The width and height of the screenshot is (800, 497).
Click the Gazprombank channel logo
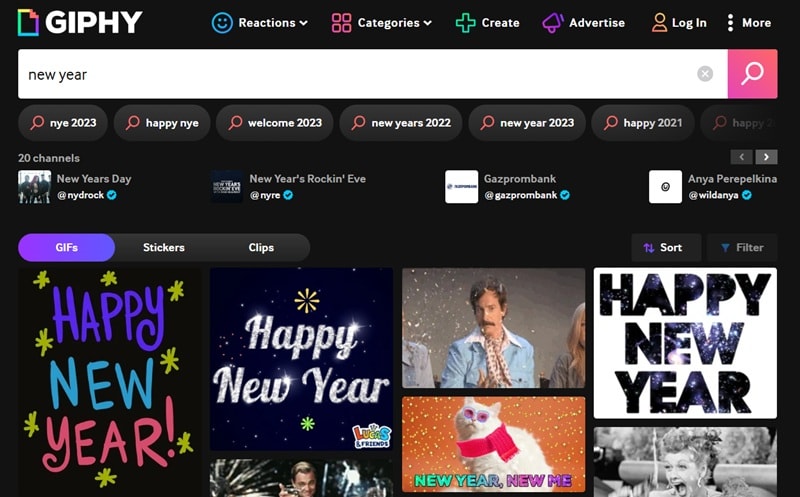(461, 187)
